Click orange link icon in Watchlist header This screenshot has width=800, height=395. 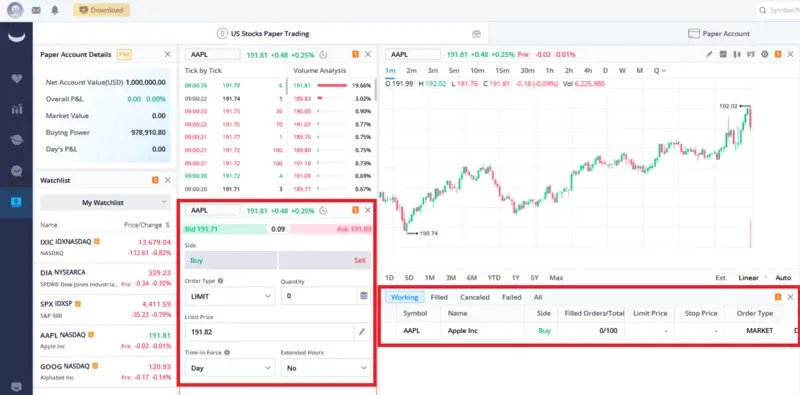pos(155,180)
